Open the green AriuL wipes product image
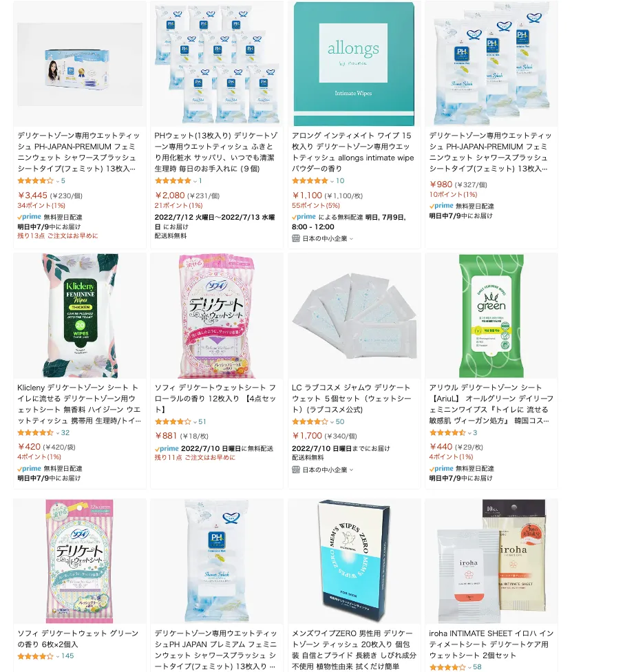This screenshot has width=636, height=672. 491,315
